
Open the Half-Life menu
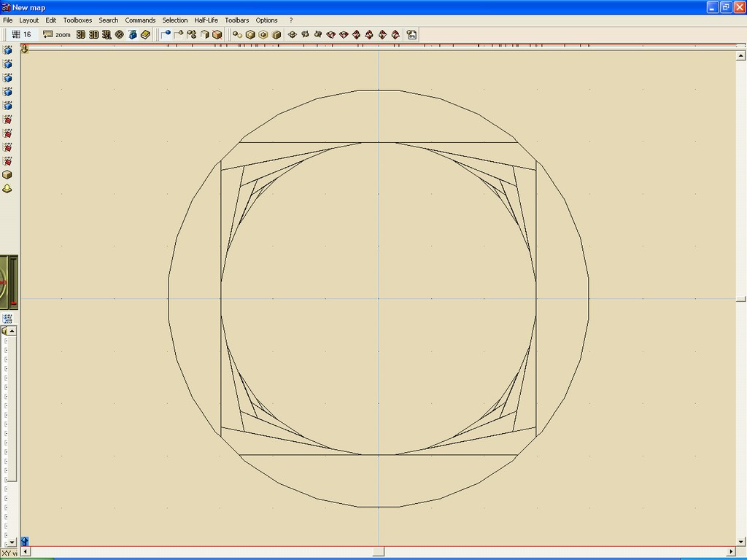[206, 20]
